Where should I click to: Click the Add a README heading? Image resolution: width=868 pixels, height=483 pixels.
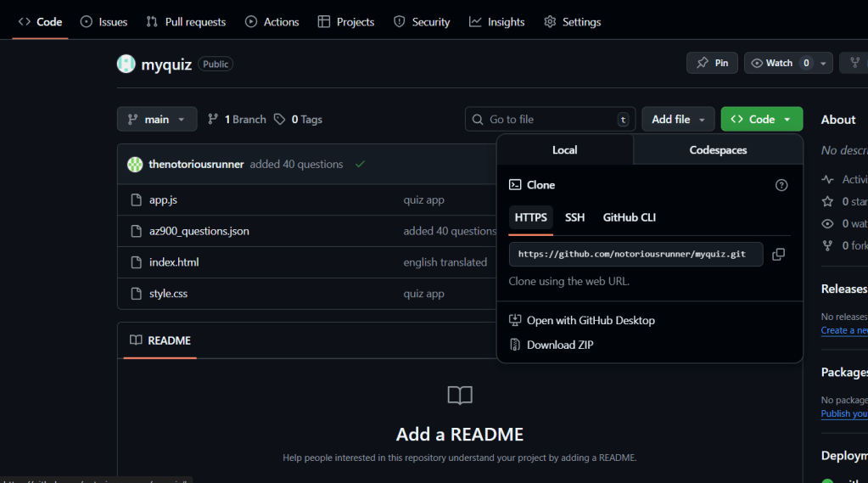460,435
